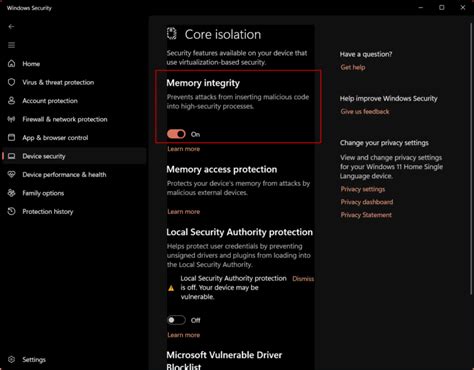Viewport: 474px width, 370px height.
Task: Open Family options people icon
Action: 11,193
